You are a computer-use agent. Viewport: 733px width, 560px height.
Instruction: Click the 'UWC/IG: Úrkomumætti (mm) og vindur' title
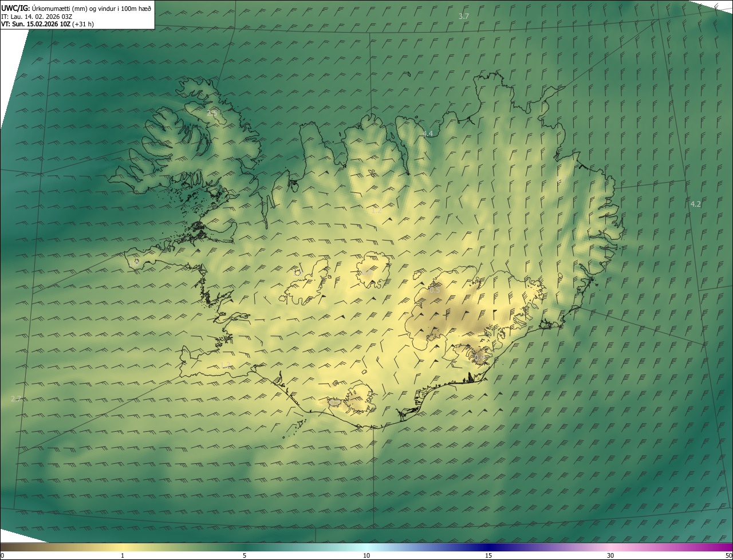pos(77,7)
